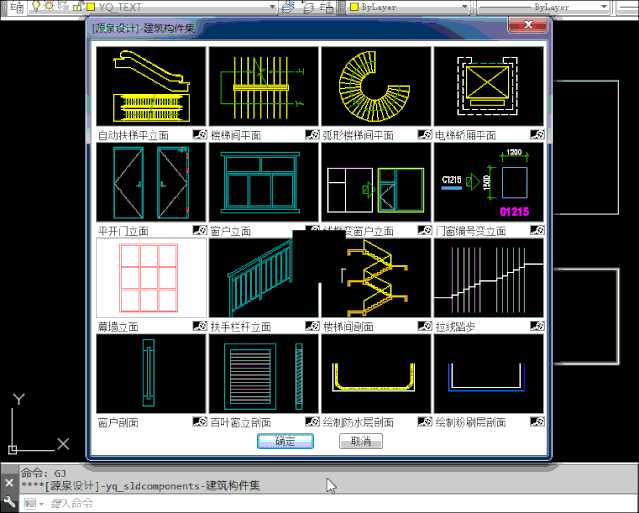Click the yellow ByLayer color swatch

coord(355,7)
